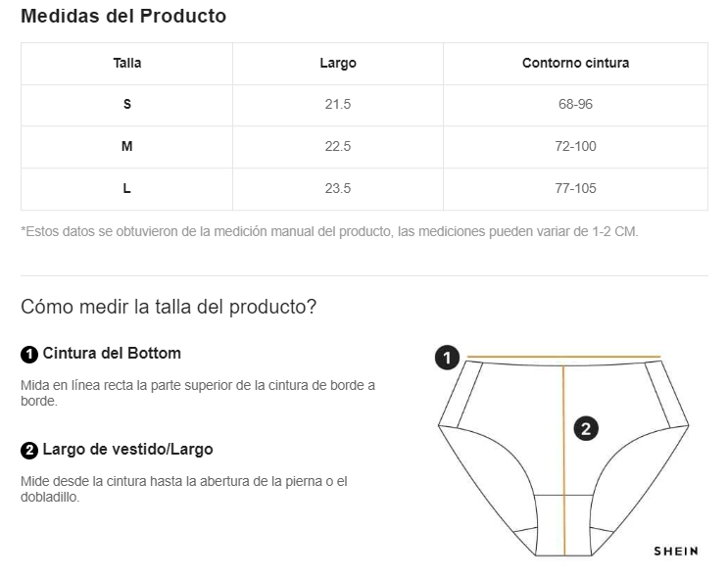The width and height of the screenshot is (728, 579).
Task: Click the SHEIN logo
Action: (676, 551)
